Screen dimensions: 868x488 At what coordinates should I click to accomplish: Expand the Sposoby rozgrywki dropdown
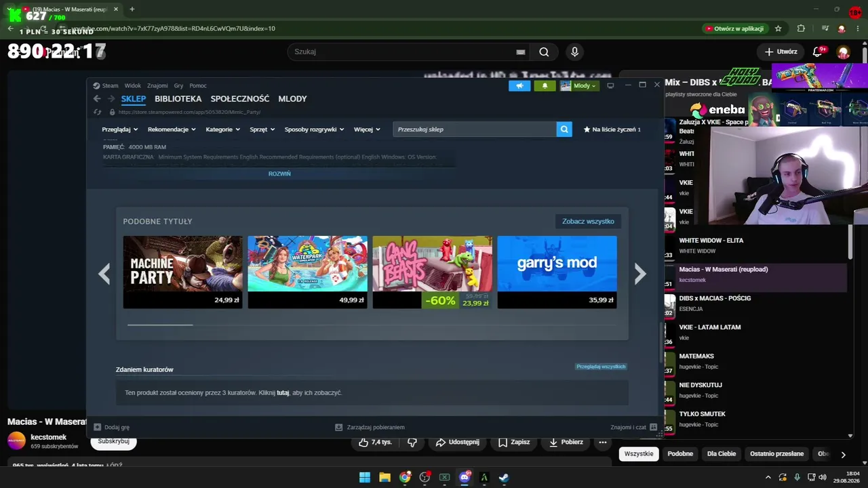point(314,129)
